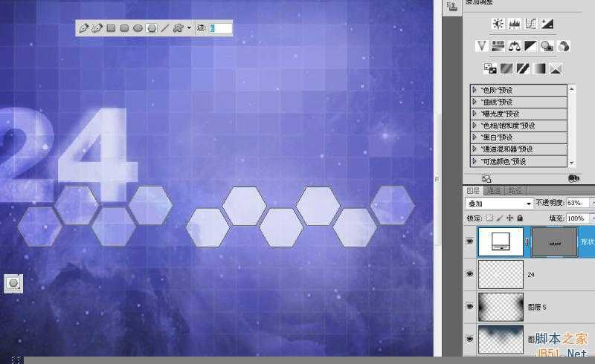The height and width of the screenshot is (364, 595).
Task: Hide 图层 5 via eye icon
Action: 470,306
